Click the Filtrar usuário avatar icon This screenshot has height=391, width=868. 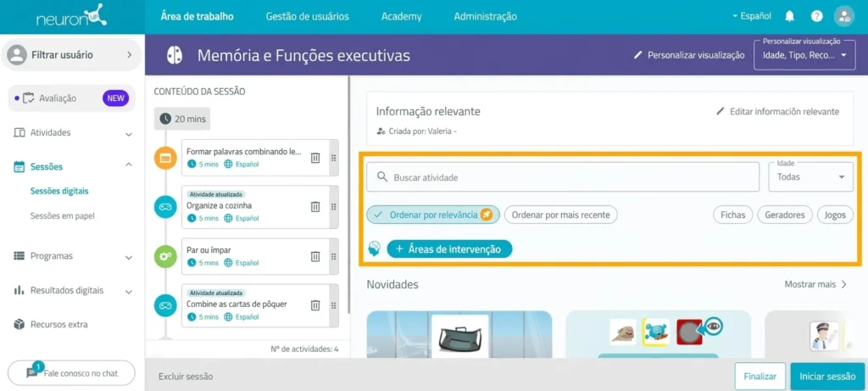[17, 55]
